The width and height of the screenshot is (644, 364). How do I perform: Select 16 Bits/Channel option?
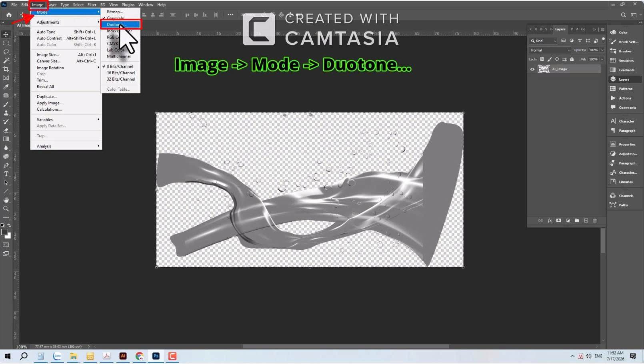pos(121,73)
